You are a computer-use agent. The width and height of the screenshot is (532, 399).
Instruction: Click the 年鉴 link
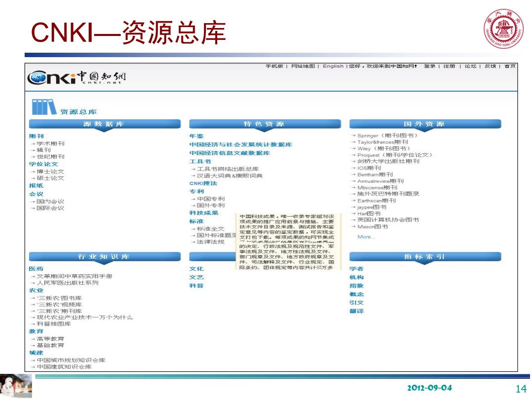(x=197, y=136)
